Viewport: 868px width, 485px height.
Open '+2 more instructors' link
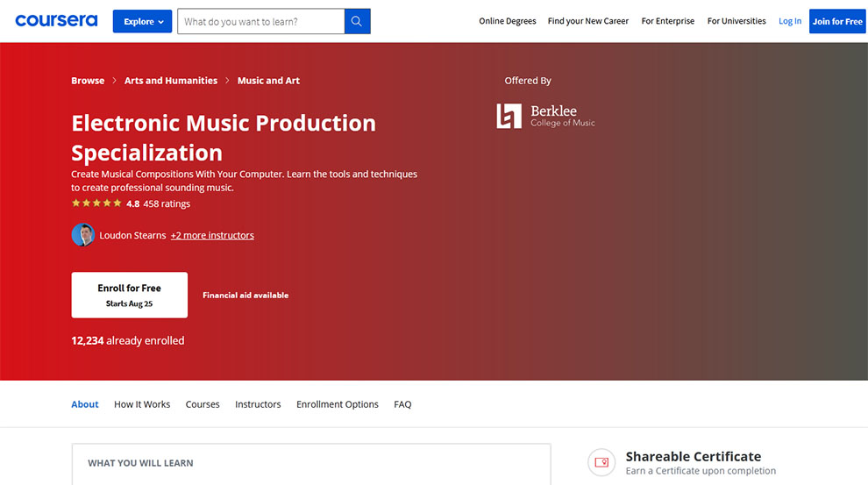[212, 235]
